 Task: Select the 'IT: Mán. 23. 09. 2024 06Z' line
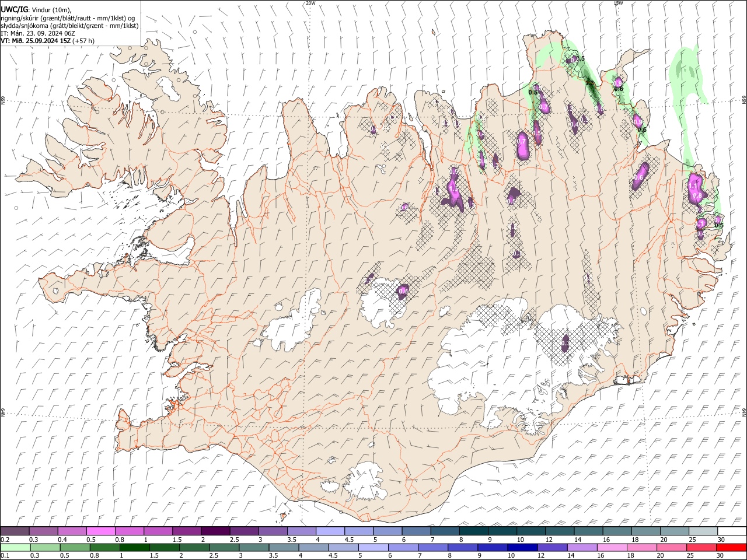(x=37, y=33)
